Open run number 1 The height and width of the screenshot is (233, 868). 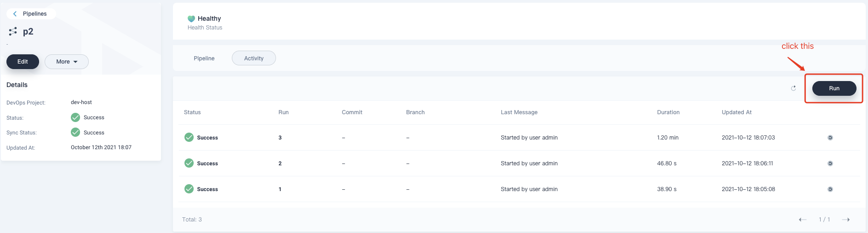click(280, 189)
